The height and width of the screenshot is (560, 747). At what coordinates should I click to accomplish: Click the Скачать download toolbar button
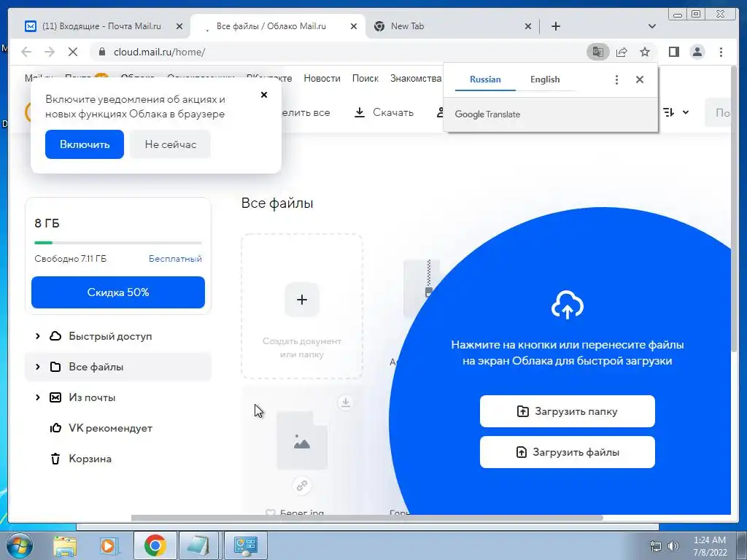click(384, 112)
